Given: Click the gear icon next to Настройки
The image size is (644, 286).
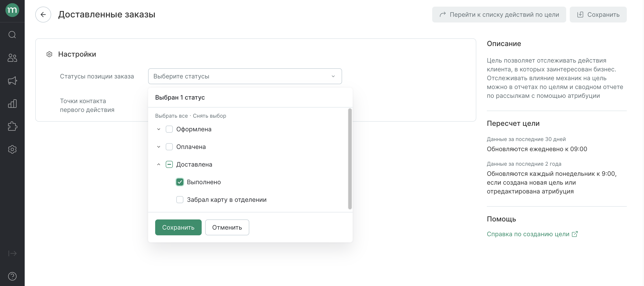Looking at the screenshot, I should tap(49, 54).
